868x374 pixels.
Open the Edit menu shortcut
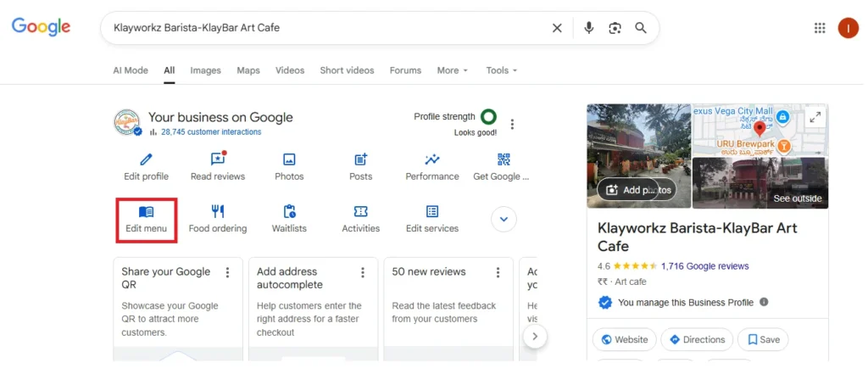click(146, 220)
